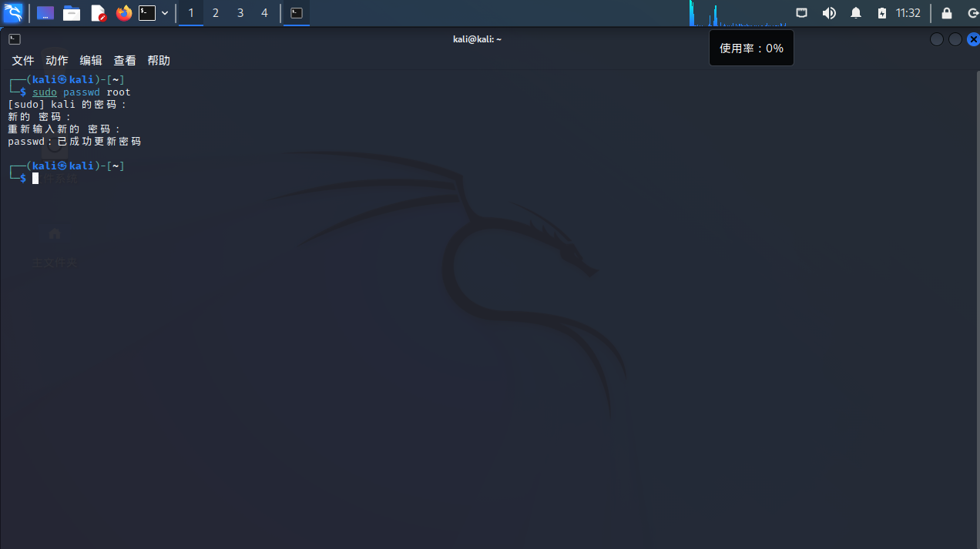Click the terminal cursor at the empty prompt

click(x=35, y=179)
